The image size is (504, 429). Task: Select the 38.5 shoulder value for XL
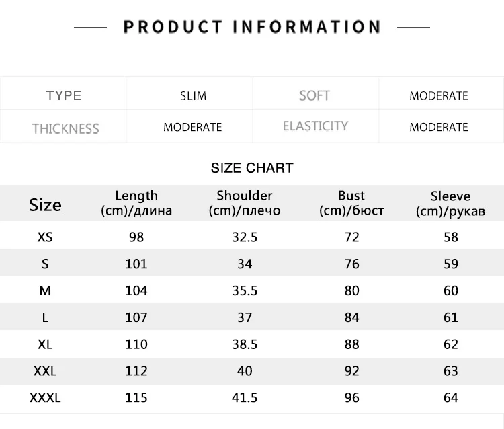(x=245, y=344)
